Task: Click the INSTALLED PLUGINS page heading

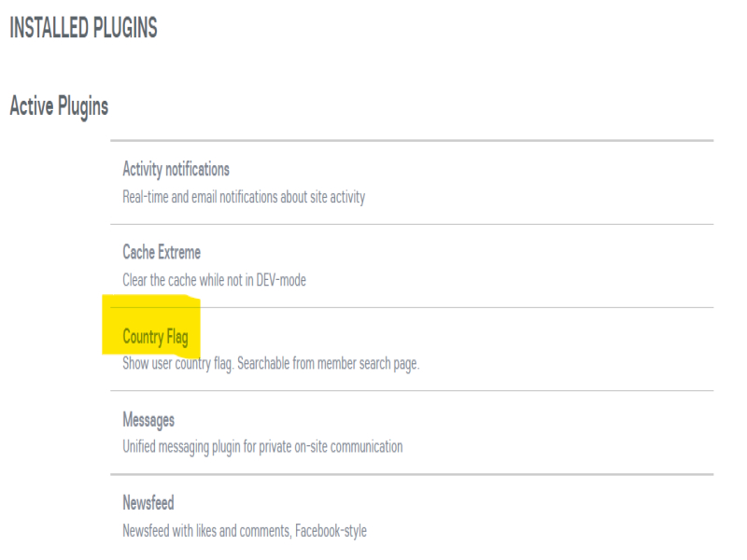Action: [83, 29]
